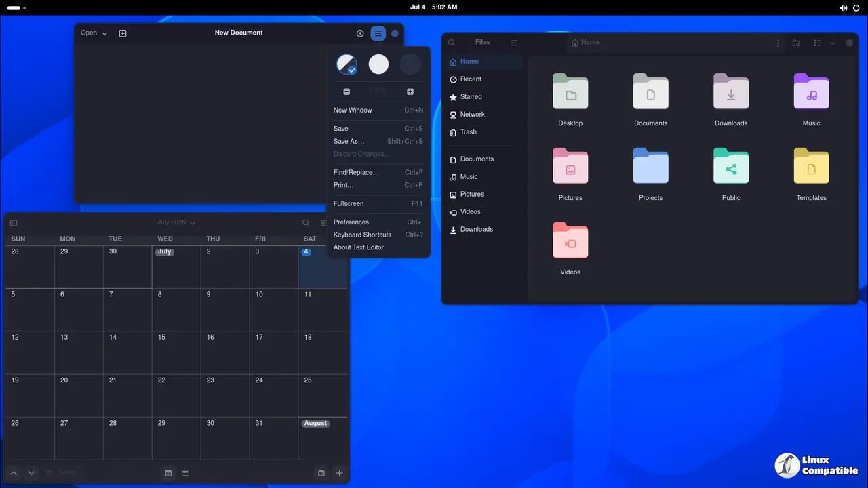Click the search icon in Files header
The image size is (868, 488).
452,43
